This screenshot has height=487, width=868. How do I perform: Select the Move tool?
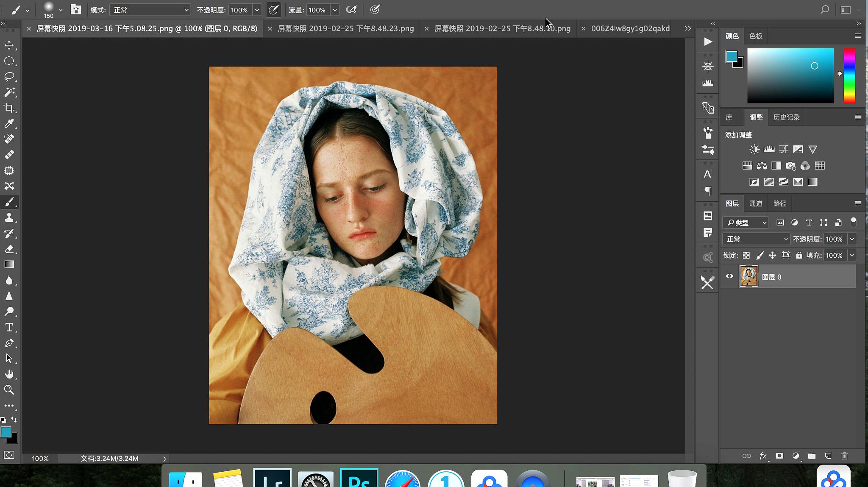[x=9, y=45]
